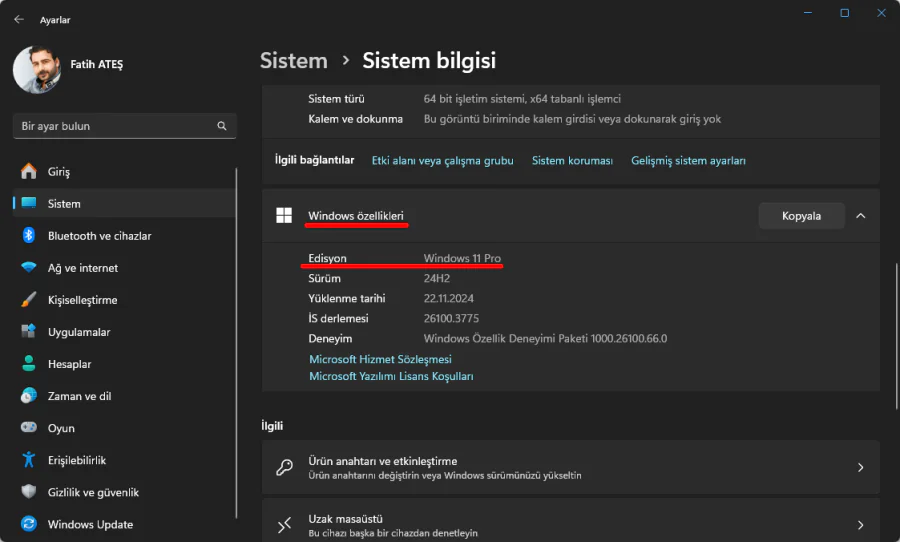Screen dimensions: 900x542
Task: Click the Windows logo icon beside Windows özellikleri
Action: (284, 215)
